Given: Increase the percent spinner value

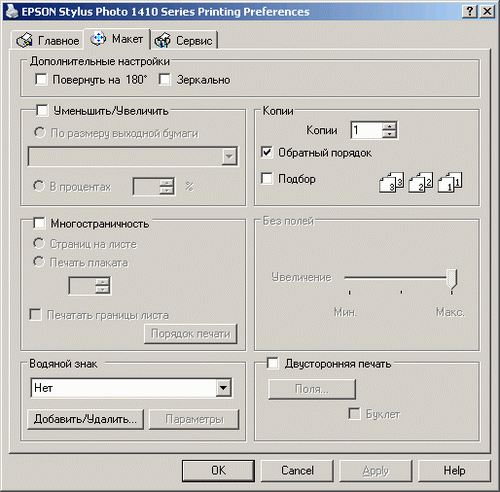Looking at the screenshot, I should pyautogui.click(x=167, y=183).
